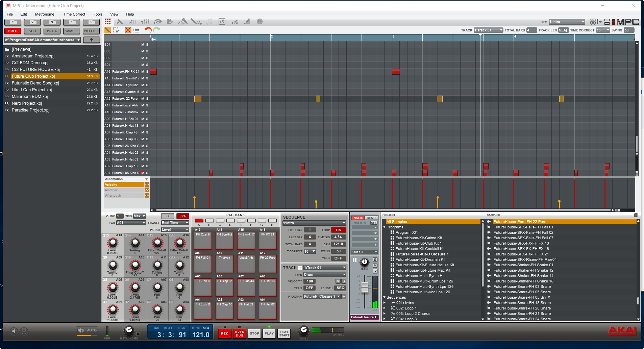Click the SAMPLE browser filter button
The width and height of the screenshot is (644, 349).
[x=72, y=31]
